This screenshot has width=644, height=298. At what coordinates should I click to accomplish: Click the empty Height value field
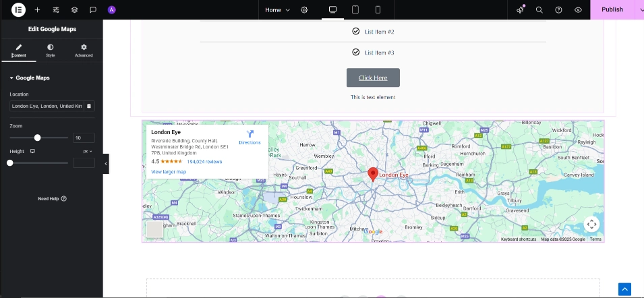coord(84,163)
